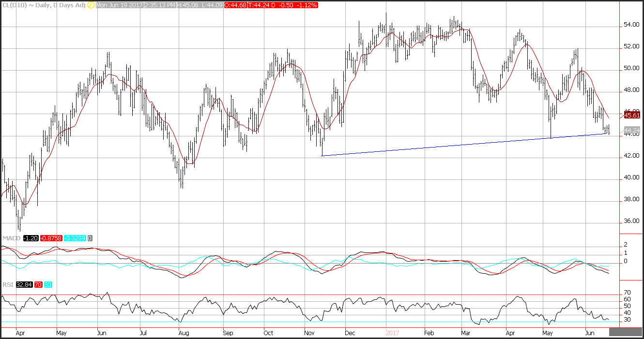Click the yellow clock icon in chart header
Viewport: 644px width, 339px height.
91,5
